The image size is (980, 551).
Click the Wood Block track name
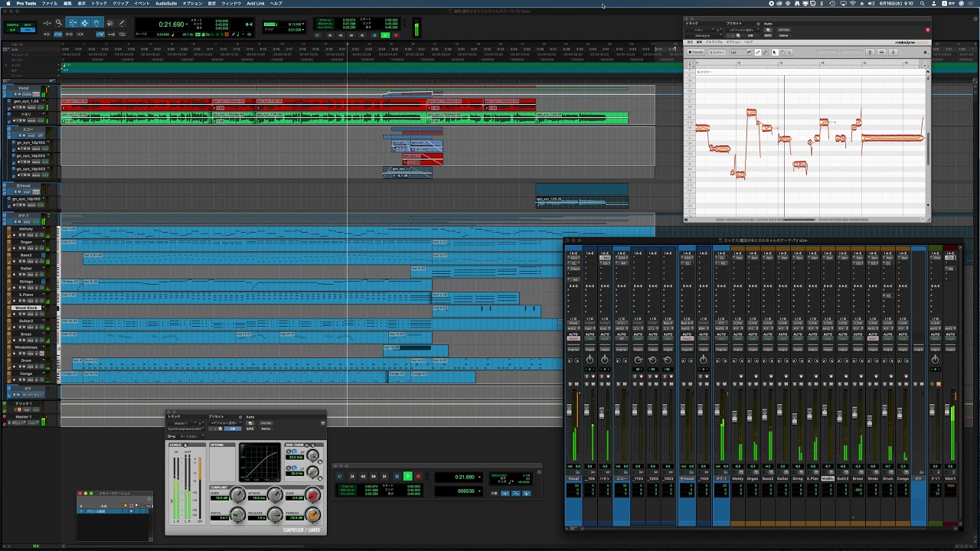tap(27, 308)
